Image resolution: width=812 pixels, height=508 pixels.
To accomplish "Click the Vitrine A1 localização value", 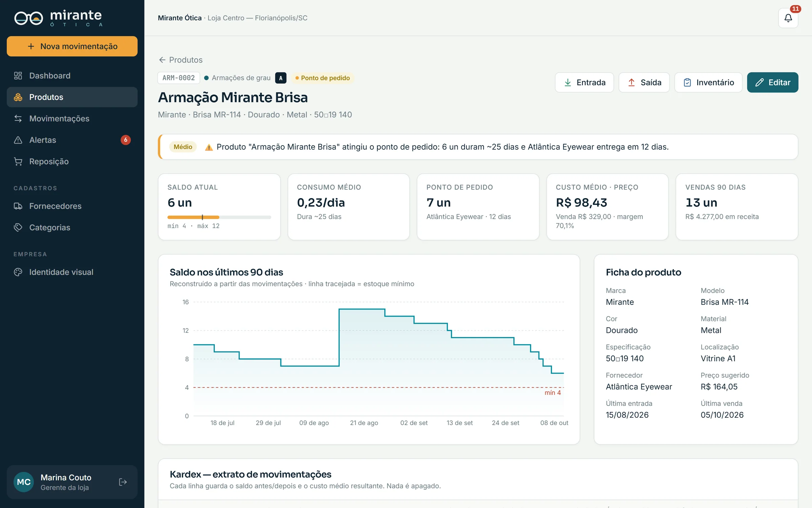I will click(718, 358).
